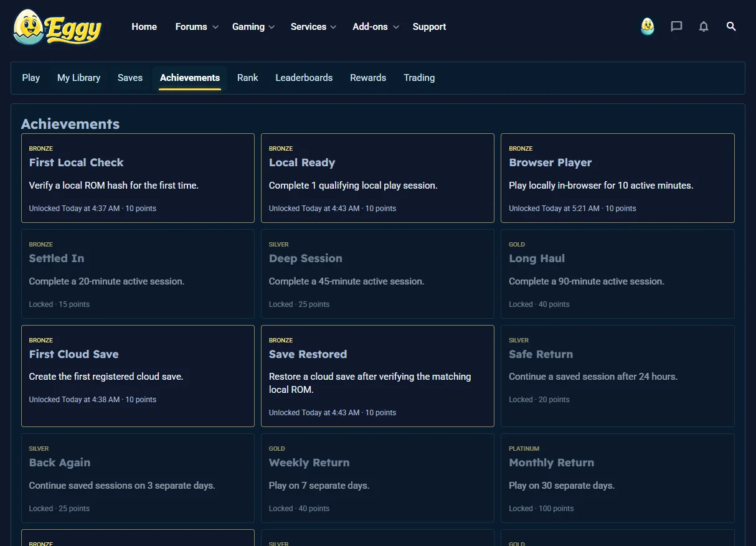Click the Safe Return achievement title
756x546 pixels.
pyautogui.click(x=541, y=354)
